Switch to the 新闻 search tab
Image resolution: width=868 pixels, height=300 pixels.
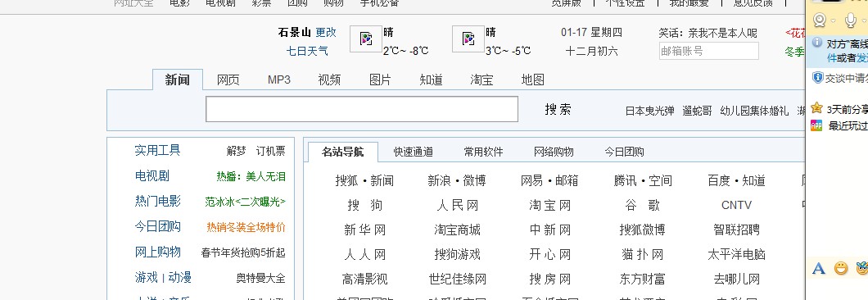pos(178,80)
